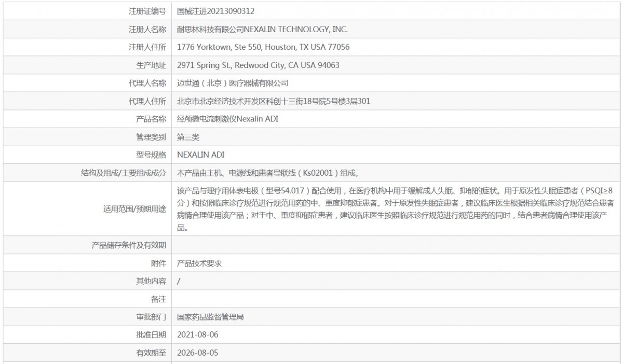Click the label '批准日期'
Screen dimensions: 623x364
coord(151,335)
